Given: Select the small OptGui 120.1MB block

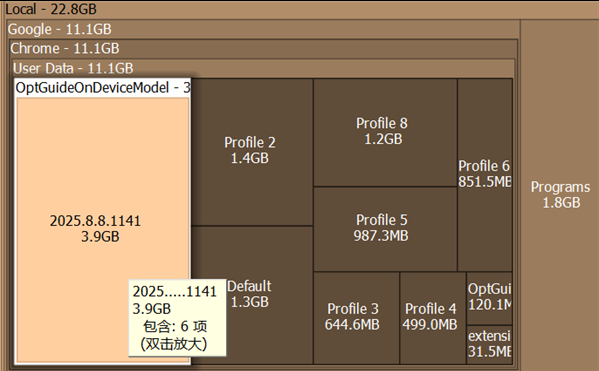Looking at the screenshot, I should pyautogui.click(x=489, y=298).
